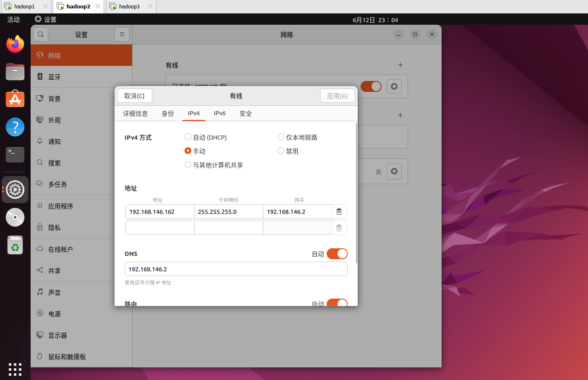Open Firefox from the dock
Viewport: 588px width, 380px height.
tap(15, 44)
